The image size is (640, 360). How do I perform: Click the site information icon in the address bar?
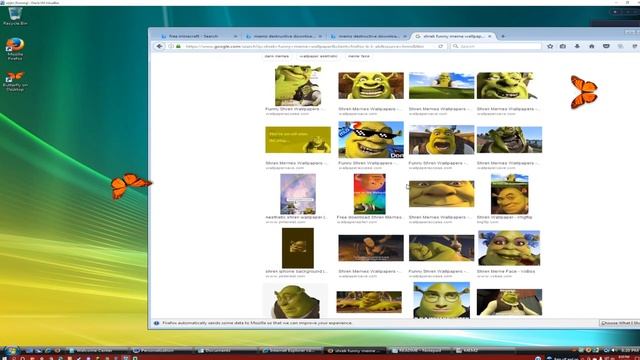point(171,47)
